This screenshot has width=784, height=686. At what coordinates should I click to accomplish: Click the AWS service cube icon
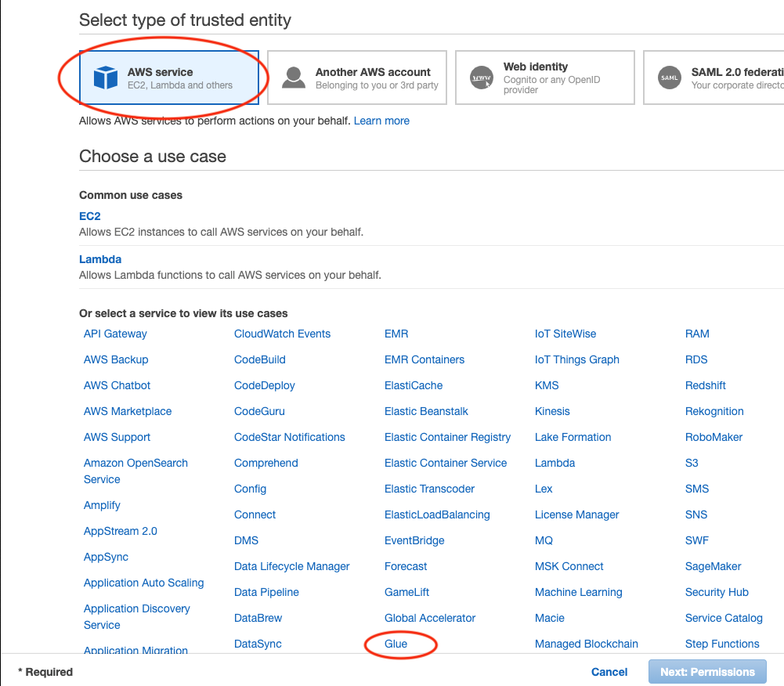(x=106, y=78)
